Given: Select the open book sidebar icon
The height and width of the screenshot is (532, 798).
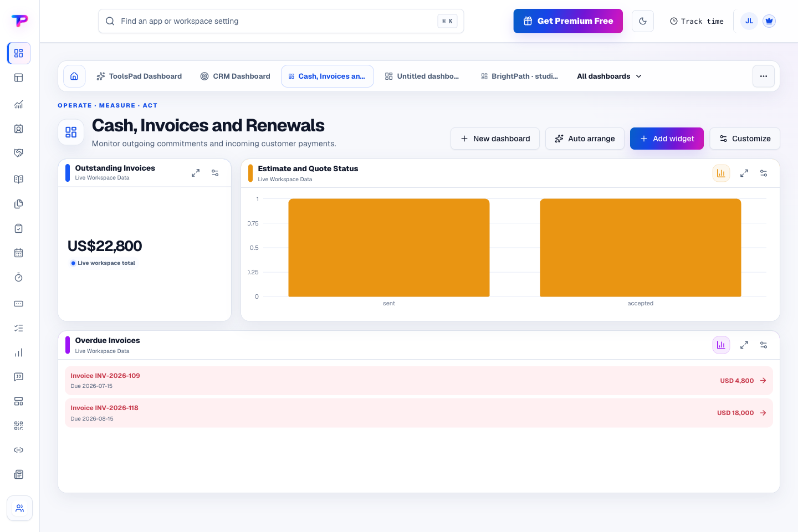Looking at the screenshot, I should (x=19, y=180).
